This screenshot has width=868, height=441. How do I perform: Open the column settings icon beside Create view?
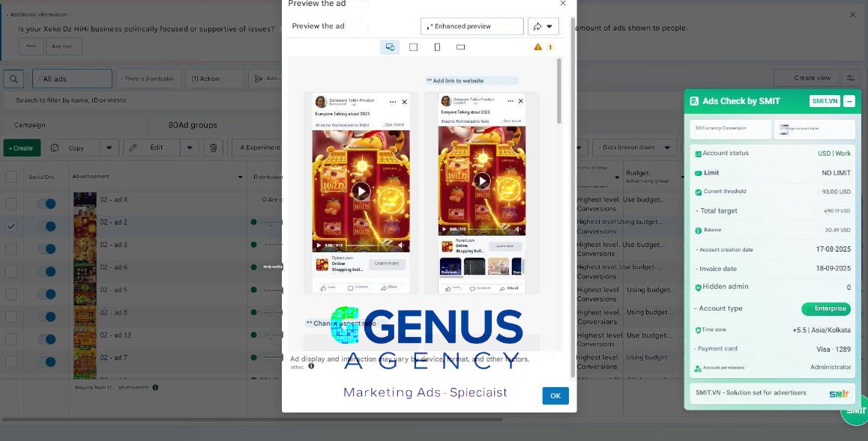[850, 78]
